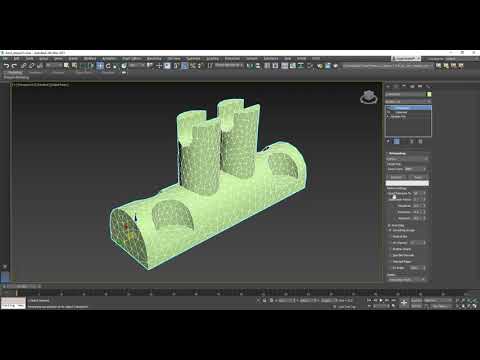Image resolution: width=480 pixels, height=360 pixels.
Task: Click viewport label in top-left of viewport
Action: pos(41,85)
